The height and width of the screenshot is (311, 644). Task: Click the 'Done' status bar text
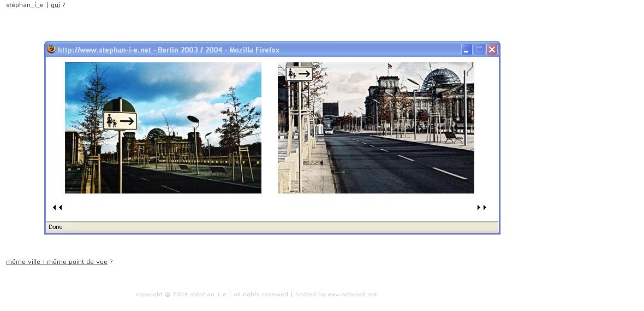pos(56,227)
